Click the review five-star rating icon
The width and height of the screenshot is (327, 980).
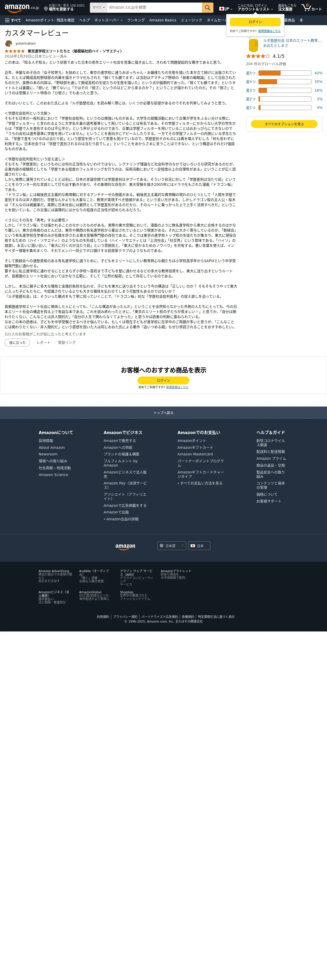[x=15, y=51]
